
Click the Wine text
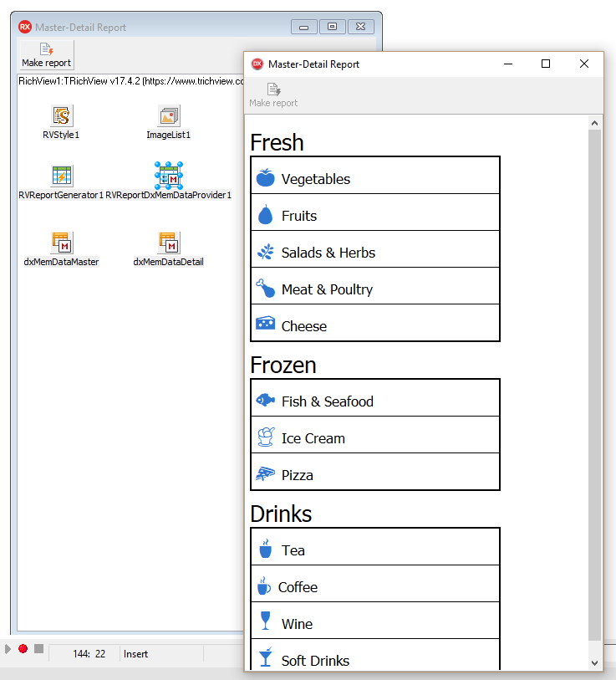297,624
